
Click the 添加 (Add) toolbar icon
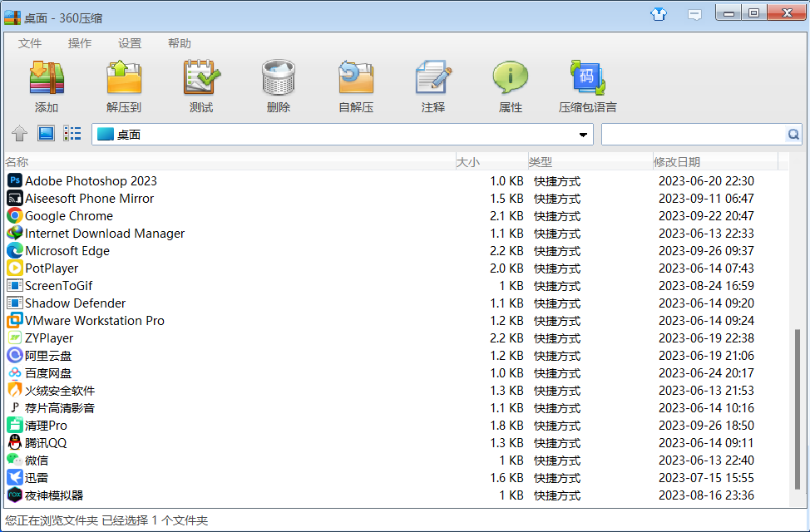pos(47,78)
